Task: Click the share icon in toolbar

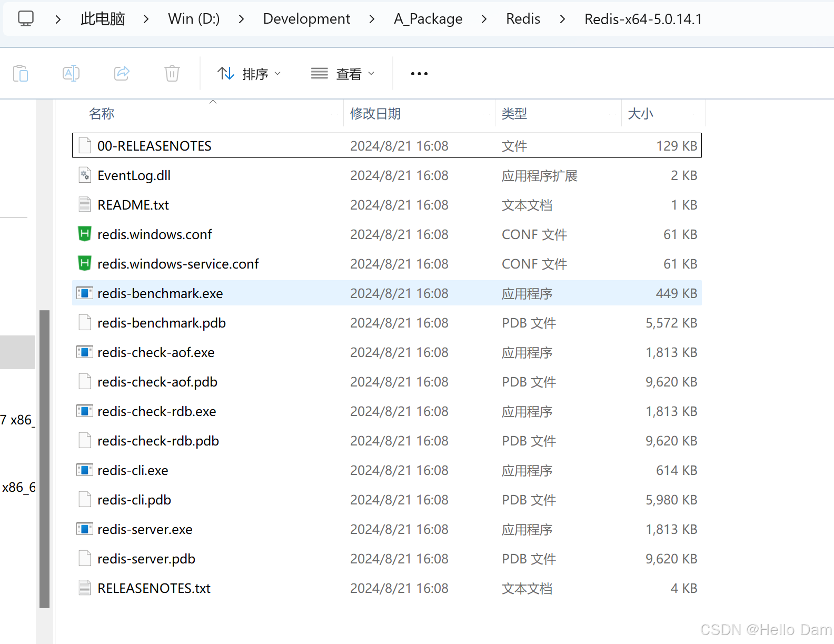Action: tap(122, 73)
